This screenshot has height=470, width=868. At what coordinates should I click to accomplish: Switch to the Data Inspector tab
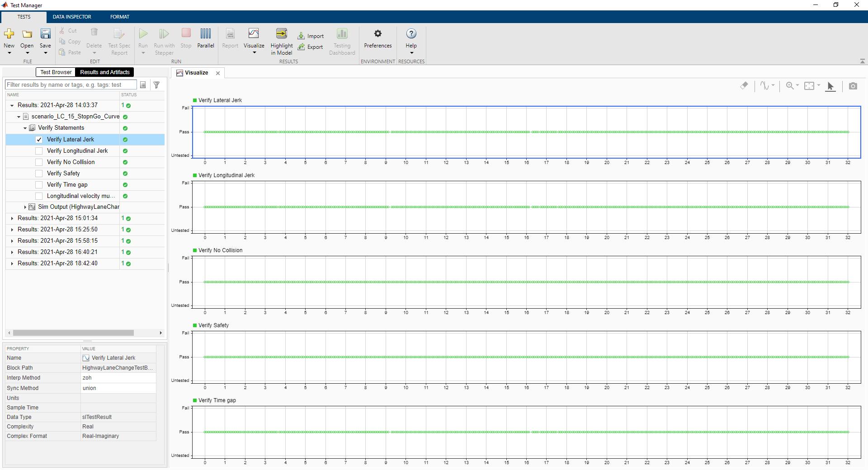point(72,17)
